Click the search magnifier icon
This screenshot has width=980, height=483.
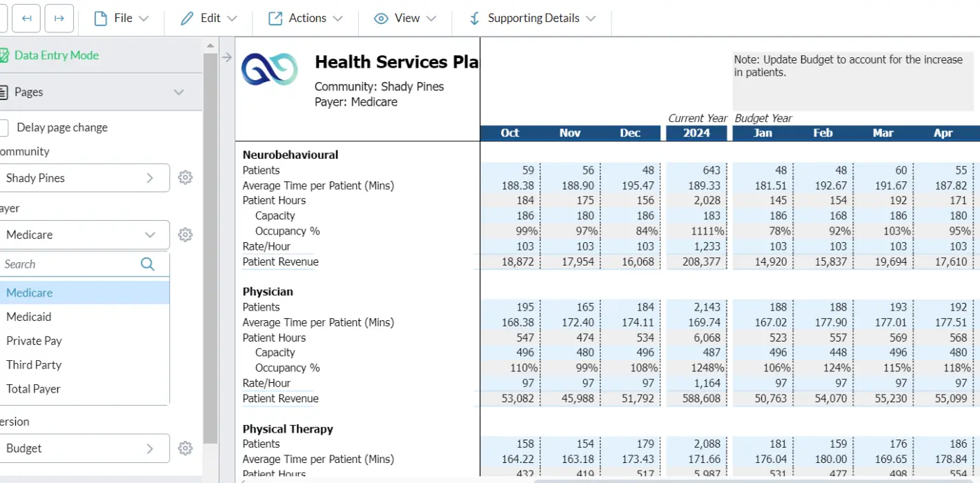pos(148,264)
